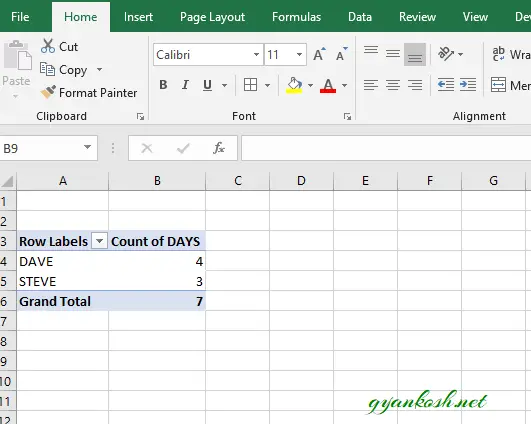Click the Decrease Indent icon

tap(446, 85)
